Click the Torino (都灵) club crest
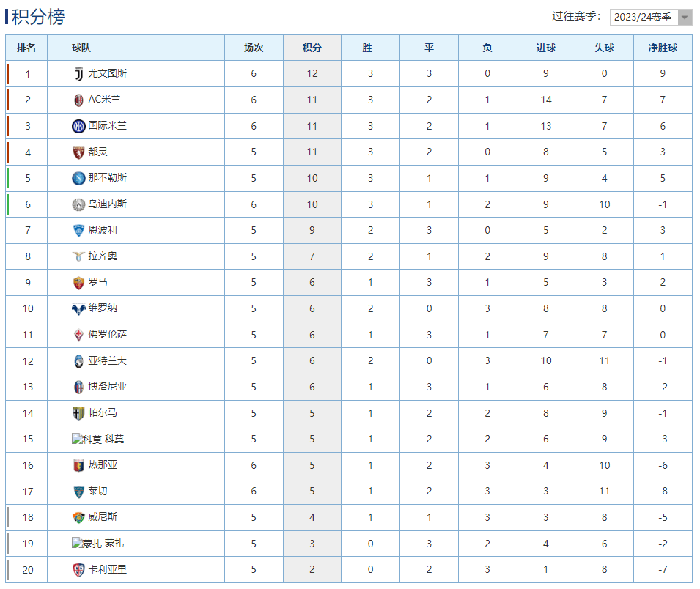Image resolution: width=700 pixels, height=589 pixels. click(x=78, y=152)
